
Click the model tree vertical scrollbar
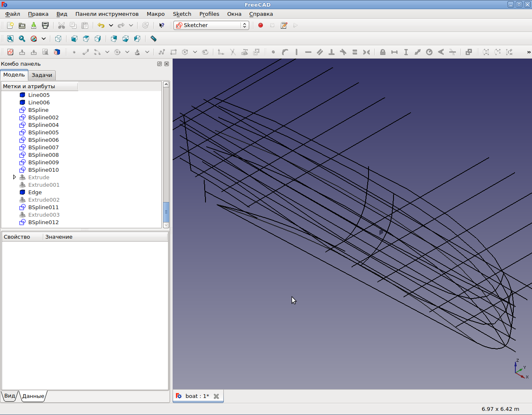coord(166,212)
